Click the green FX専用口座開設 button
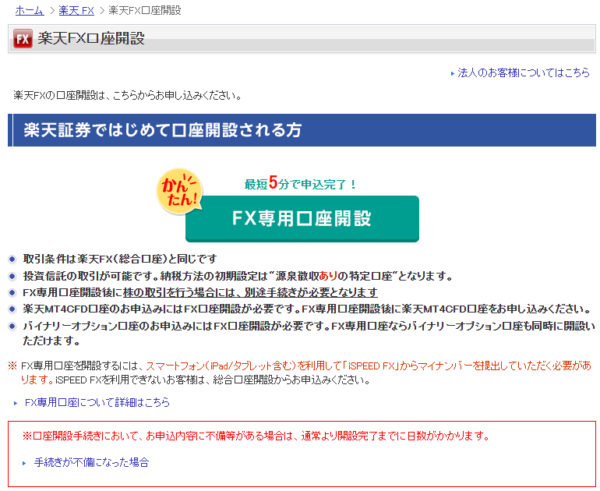 (302, 219)
